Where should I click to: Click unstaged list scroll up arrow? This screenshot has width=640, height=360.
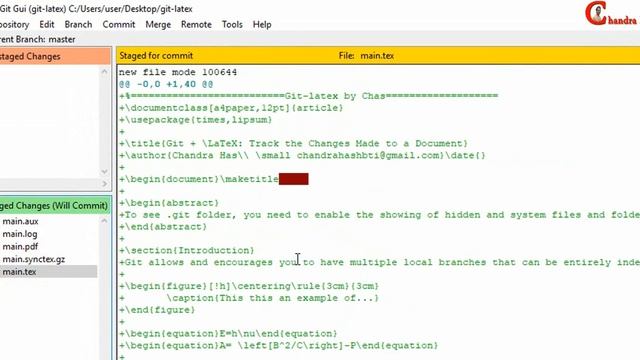point(104,71)
